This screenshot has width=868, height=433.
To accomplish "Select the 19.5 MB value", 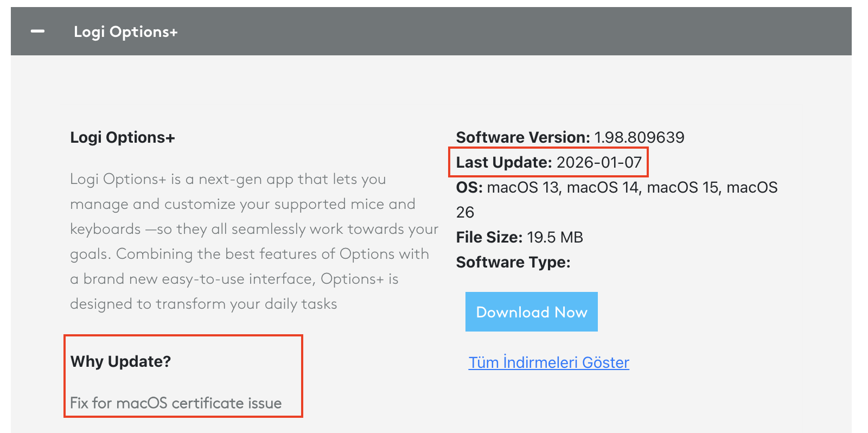I will 555,237.
